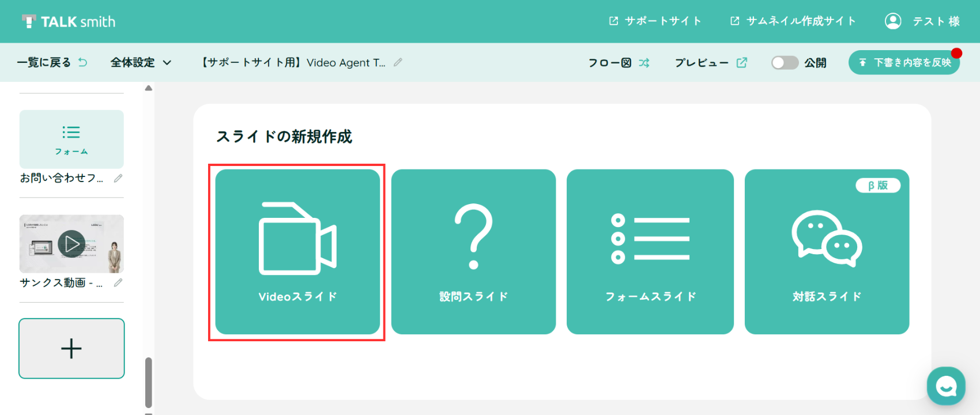Open the chat support bubble icon

click(946, 386)
